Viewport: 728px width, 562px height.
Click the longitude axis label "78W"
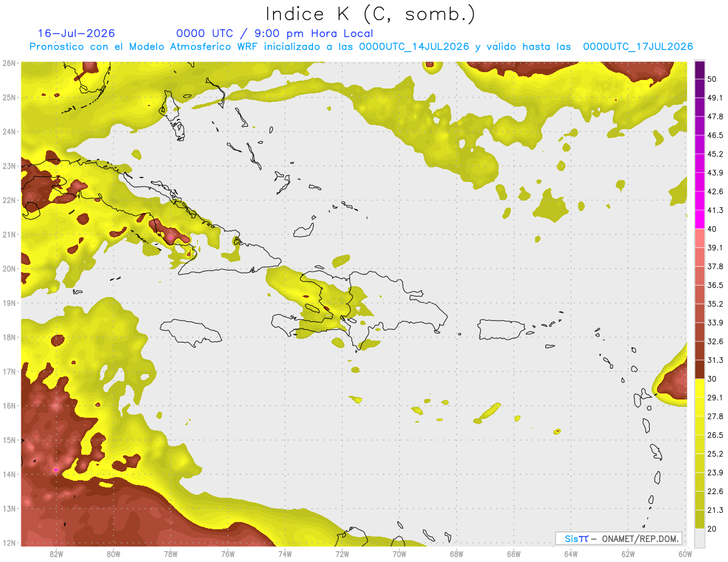[170, 554]
